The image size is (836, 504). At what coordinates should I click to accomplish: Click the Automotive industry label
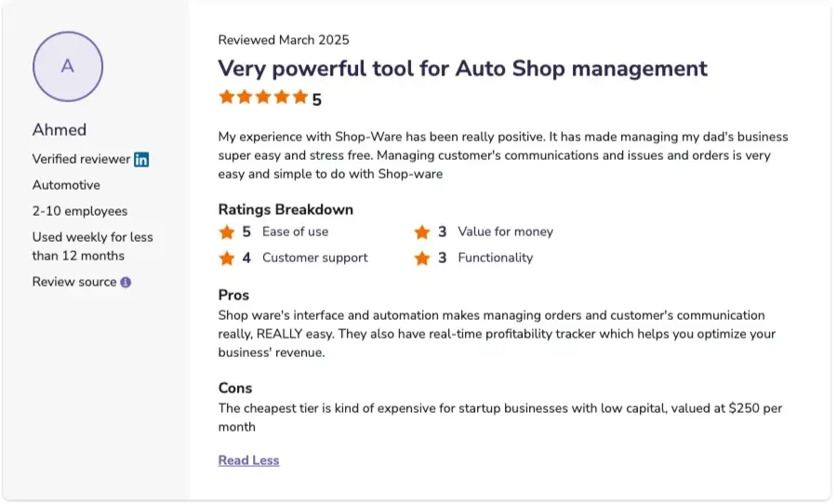point(66,185)
